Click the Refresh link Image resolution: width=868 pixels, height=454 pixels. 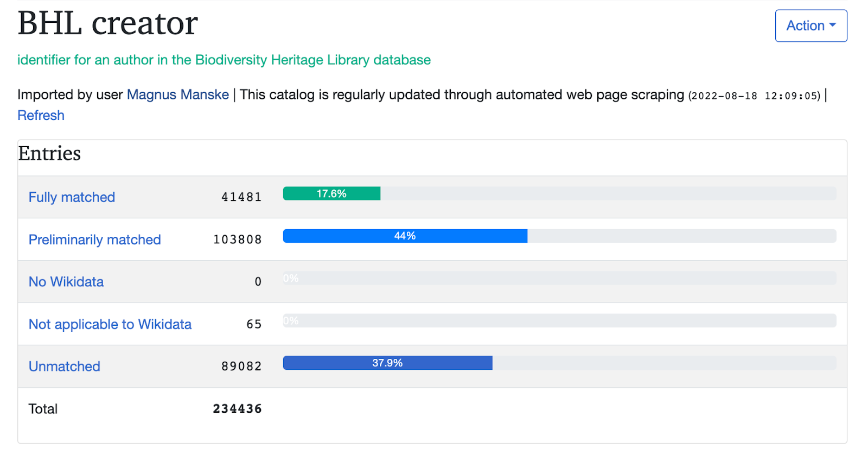[x=41, y=116]
